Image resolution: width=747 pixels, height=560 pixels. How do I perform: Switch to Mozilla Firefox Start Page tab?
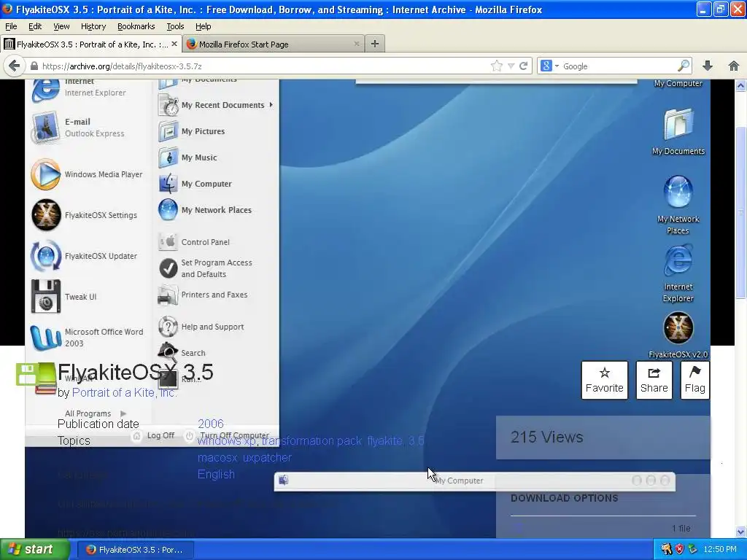click(x=274, y=44)
